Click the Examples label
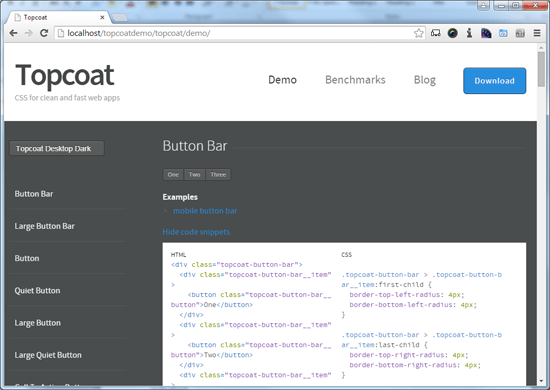The height and width of the screenshot is (390, 550). pyautogui.click(x=180, y=197)
